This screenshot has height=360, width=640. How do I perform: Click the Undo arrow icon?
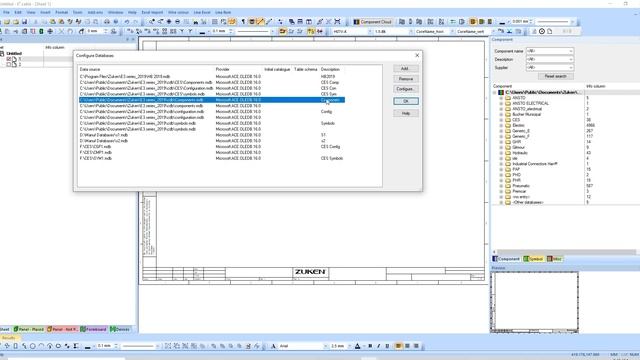[x=127, y=22]
